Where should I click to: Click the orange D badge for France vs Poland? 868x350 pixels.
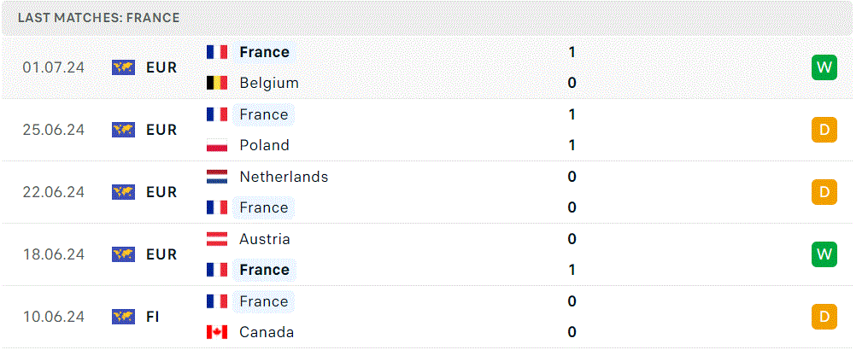pos(824,130)
